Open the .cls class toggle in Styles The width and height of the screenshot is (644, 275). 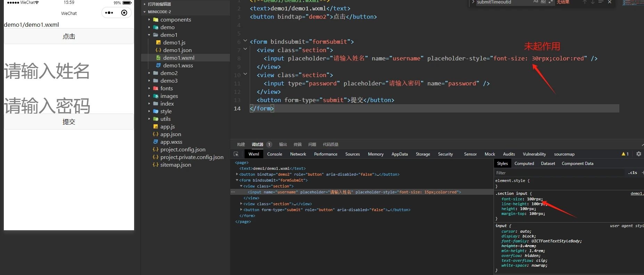click(633, 173)
